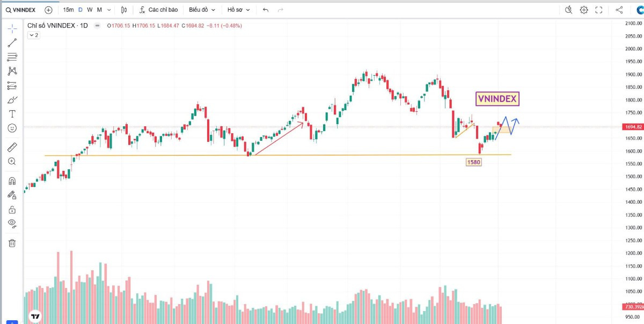Open the Biểu đồ dropdown

pos(201,9)
